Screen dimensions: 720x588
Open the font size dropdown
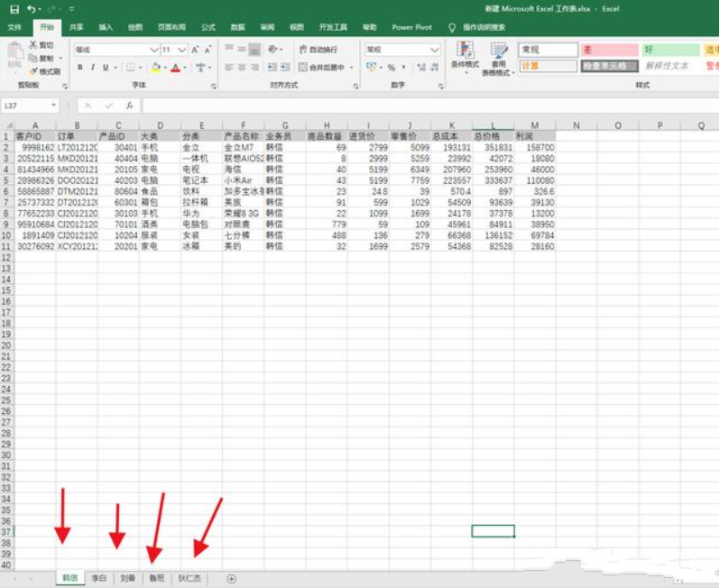(182, 50)
